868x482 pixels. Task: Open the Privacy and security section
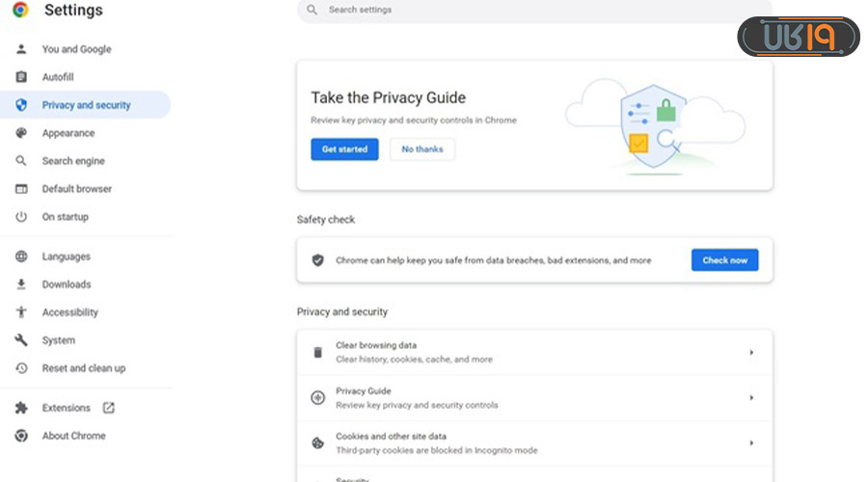[x=86, y=105]
